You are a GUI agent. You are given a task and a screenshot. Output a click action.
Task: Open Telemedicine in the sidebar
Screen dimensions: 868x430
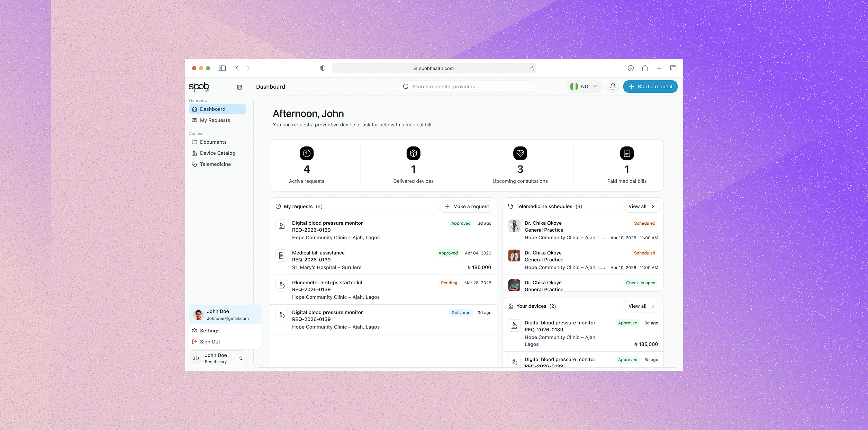(x=218, y=164)
